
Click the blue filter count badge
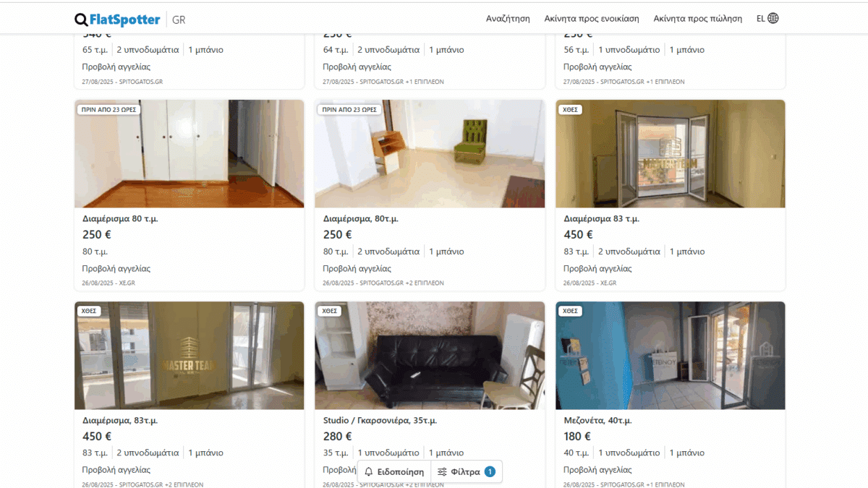[490, 472]
